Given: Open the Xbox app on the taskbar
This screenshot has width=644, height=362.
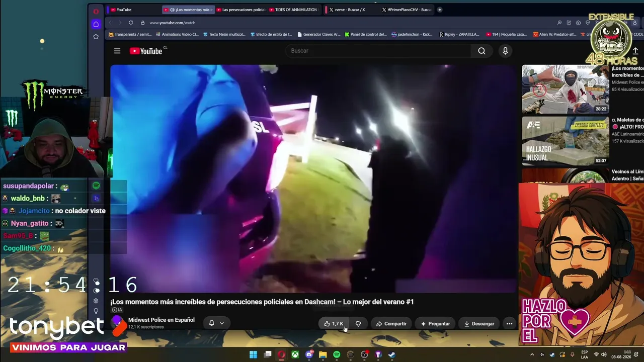Looking at the screenshot, I should click(295, 354).
